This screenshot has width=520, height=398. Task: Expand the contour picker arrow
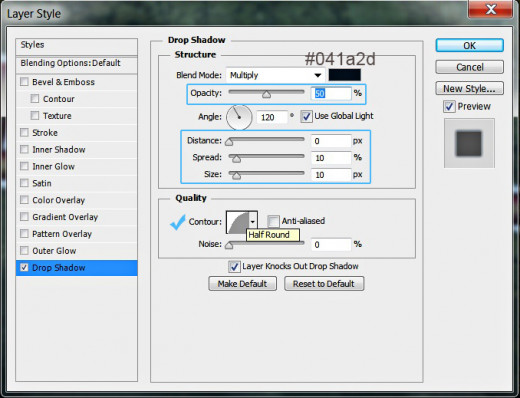[x=253, y=222]
